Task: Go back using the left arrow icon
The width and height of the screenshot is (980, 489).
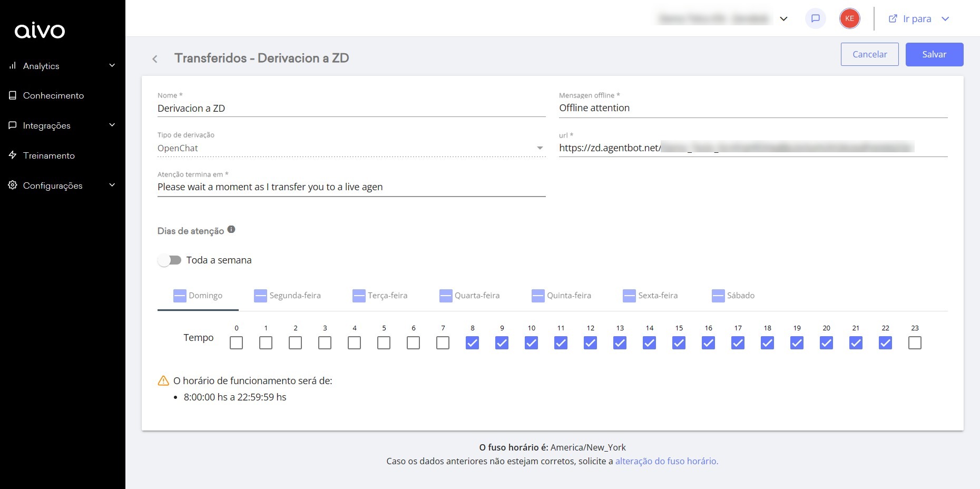Action: tap(155, 59)
